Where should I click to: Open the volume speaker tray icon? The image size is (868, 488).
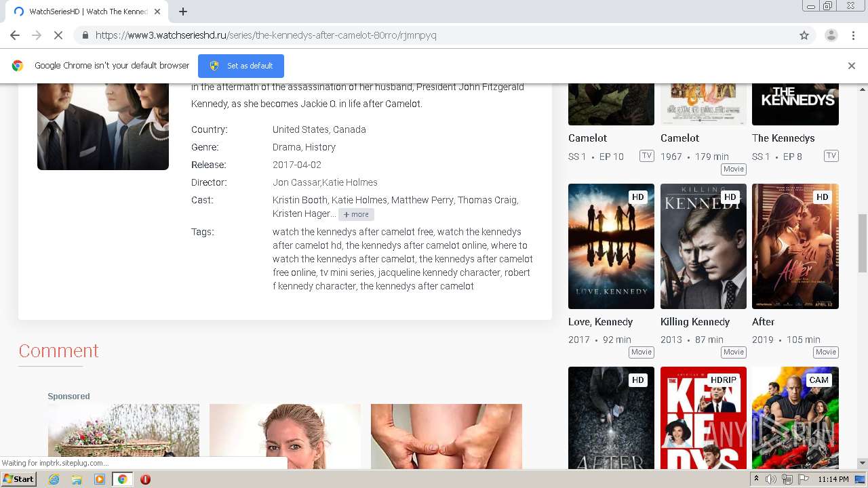coord(771,479)
